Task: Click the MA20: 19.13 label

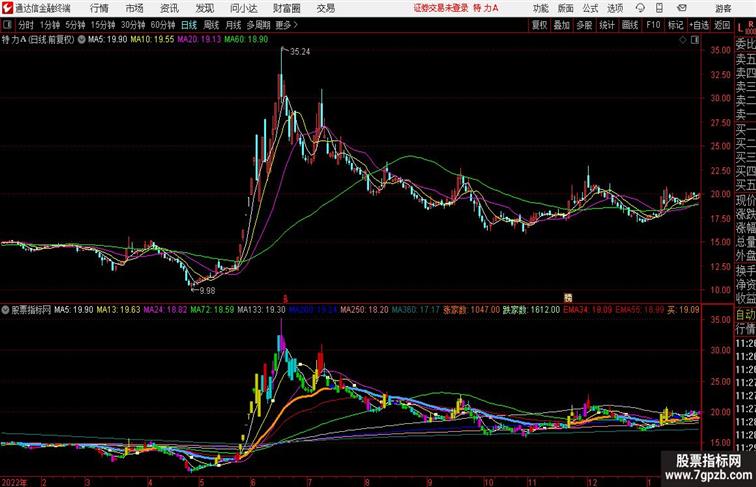Action: tap(199, 40)
